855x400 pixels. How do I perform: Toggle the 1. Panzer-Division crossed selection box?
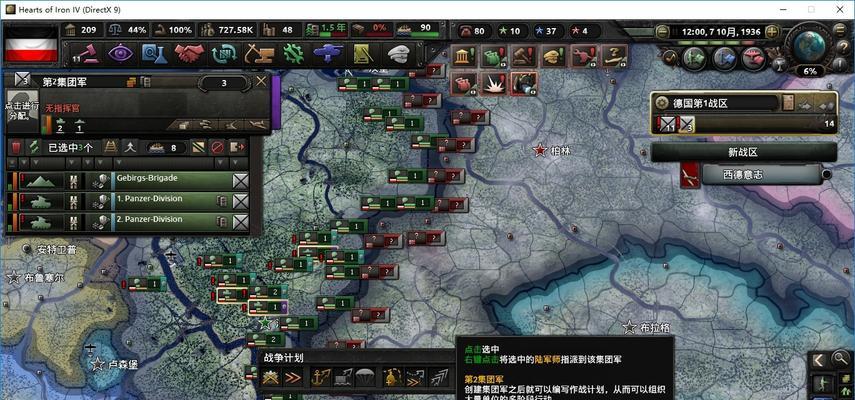(240, 202)
